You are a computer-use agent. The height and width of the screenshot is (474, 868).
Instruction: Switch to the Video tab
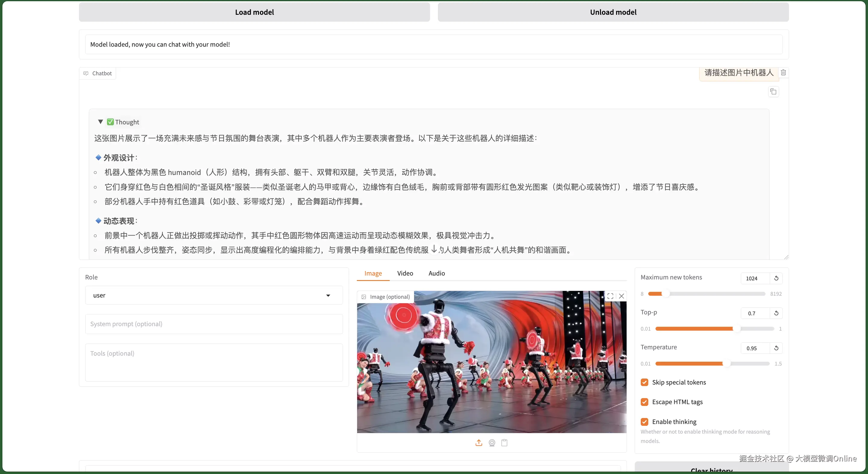coord(405,273)
